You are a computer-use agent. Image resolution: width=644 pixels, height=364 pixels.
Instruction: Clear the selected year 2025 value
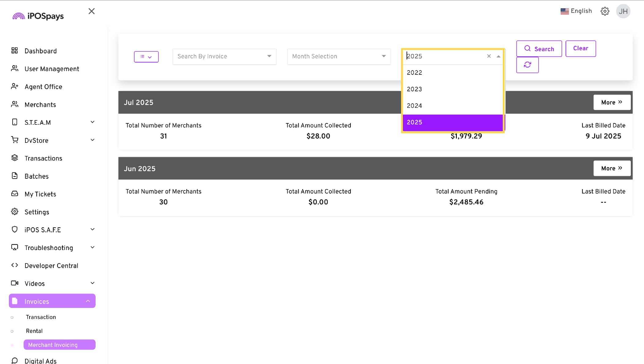489,56
